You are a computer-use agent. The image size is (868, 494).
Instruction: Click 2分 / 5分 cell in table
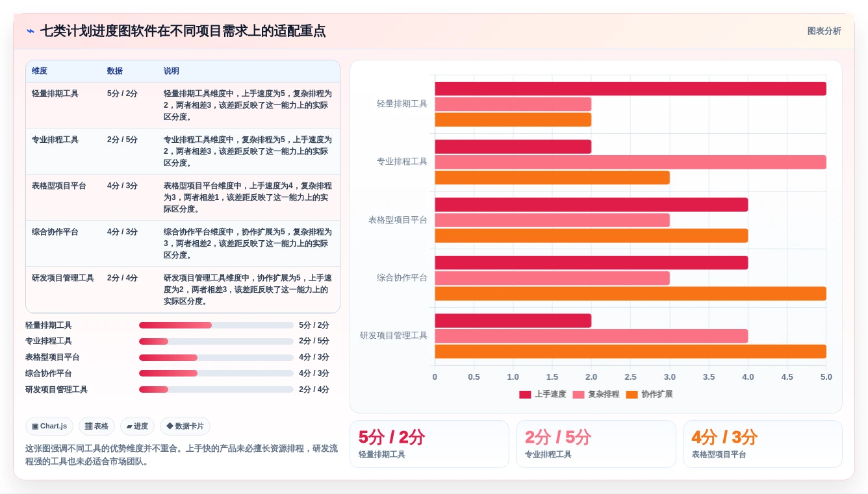click(x=122, y=140)
